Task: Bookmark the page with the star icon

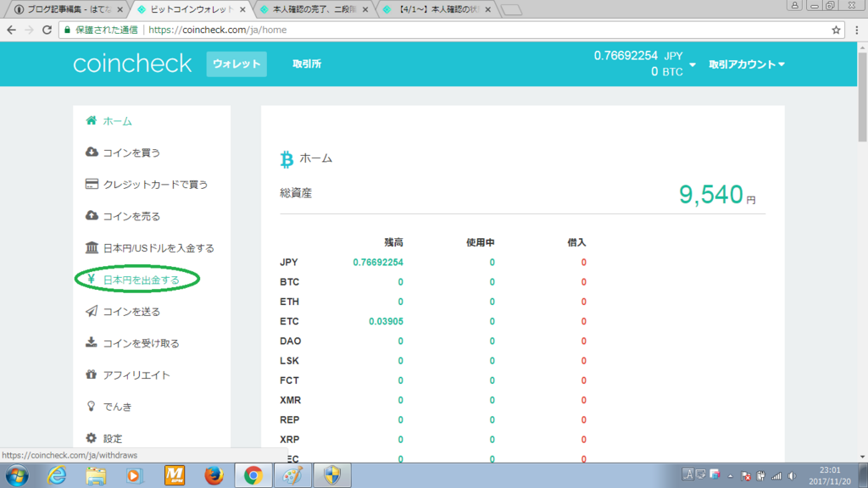Action: (836, 30)
